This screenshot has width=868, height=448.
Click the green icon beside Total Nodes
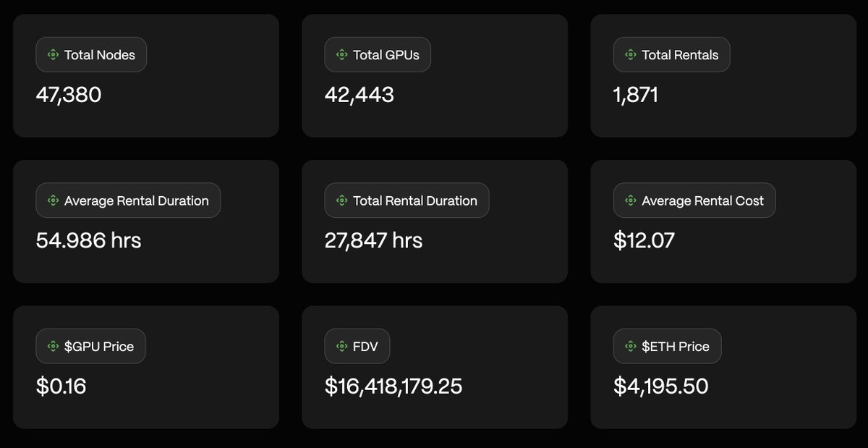(x=53, y=55)
